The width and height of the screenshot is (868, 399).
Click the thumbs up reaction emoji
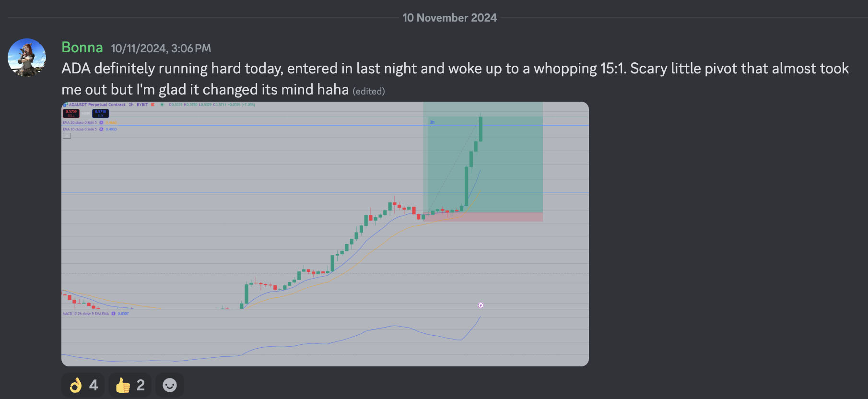123,385
